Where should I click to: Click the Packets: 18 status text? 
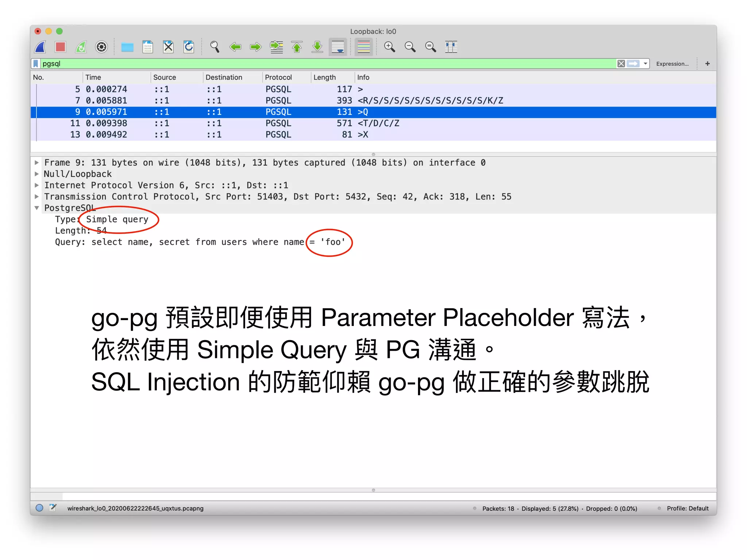tap(498, 509)
